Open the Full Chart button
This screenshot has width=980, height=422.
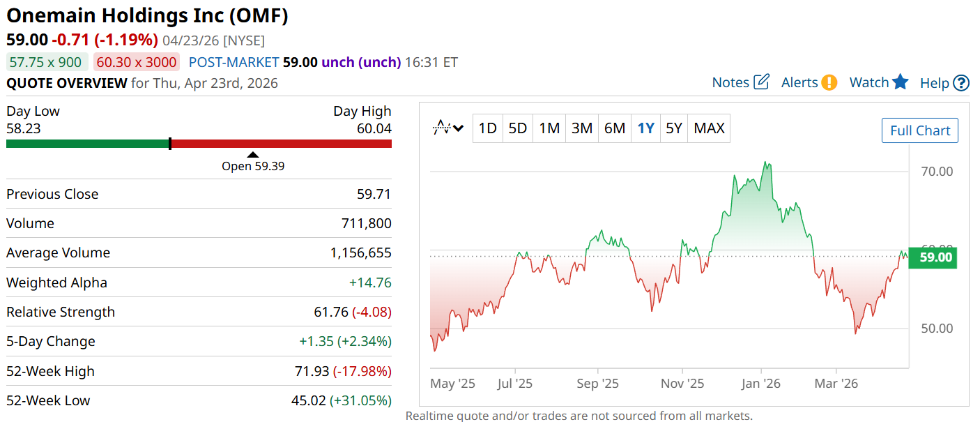coord(920,130)
